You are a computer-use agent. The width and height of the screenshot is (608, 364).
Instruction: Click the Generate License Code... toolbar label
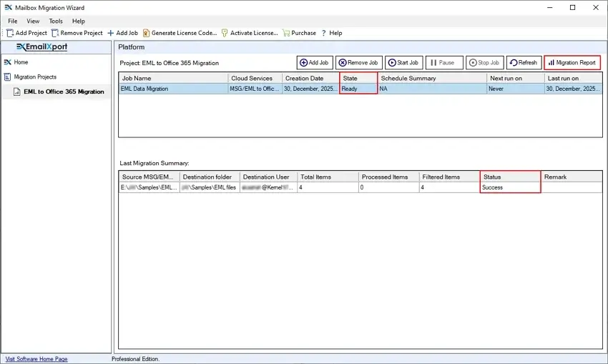coord(184,33)
